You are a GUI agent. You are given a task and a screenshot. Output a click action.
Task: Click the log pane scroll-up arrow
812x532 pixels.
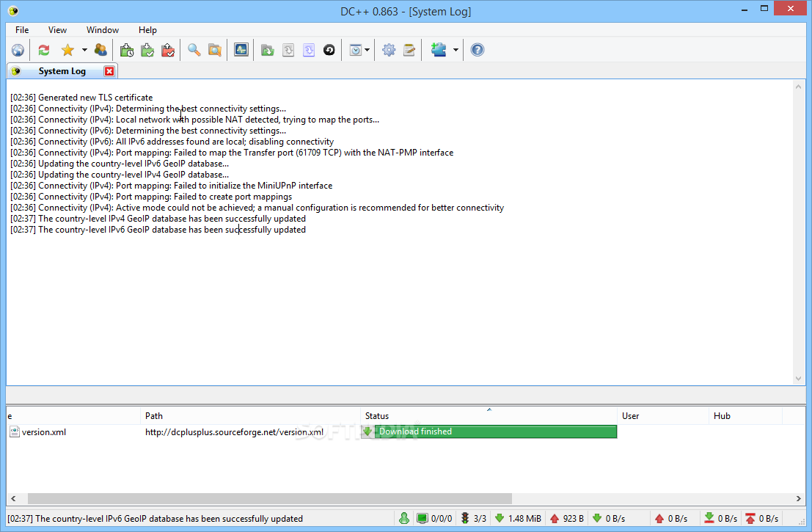[799, 87]
